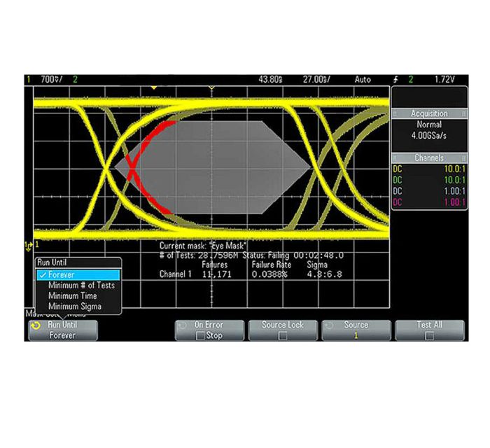
Task: Click the yellow DC 10.0:1 channel row
Action: pyautogui.click(x=429, y=169)
